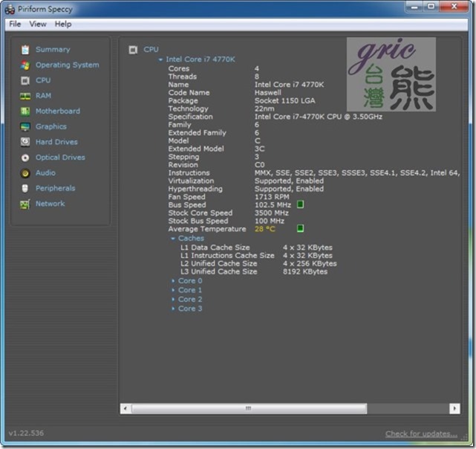Click the Bus Speed value 102.5 MHz

point(273,205)
